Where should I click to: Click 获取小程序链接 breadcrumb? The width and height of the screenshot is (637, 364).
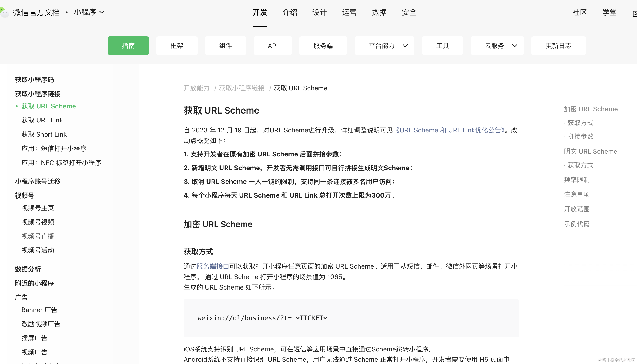point(241,88)
